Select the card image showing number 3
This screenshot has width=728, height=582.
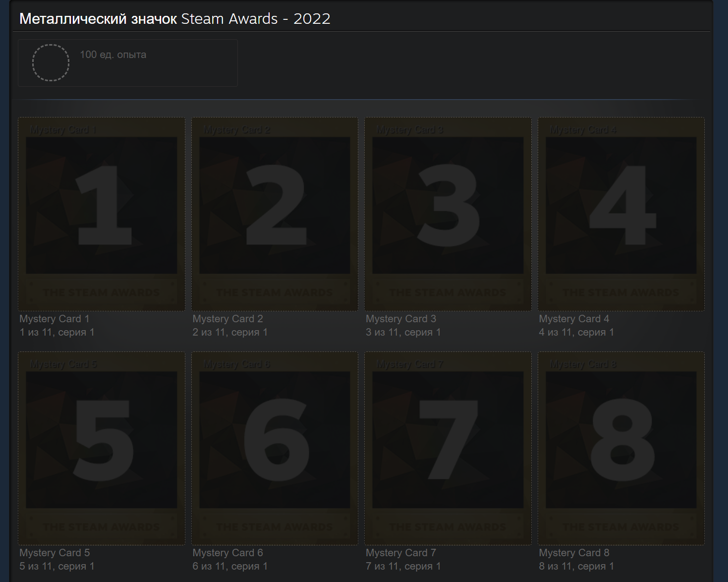tap(448, 214)
